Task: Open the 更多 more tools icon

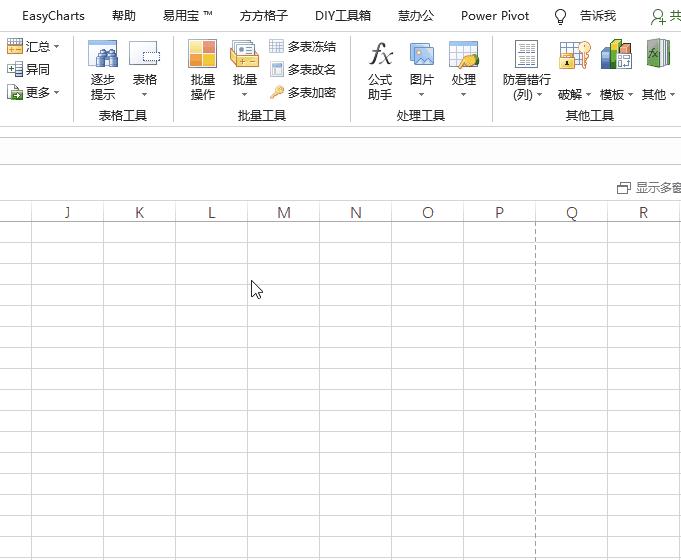Action: pos(15,92)
